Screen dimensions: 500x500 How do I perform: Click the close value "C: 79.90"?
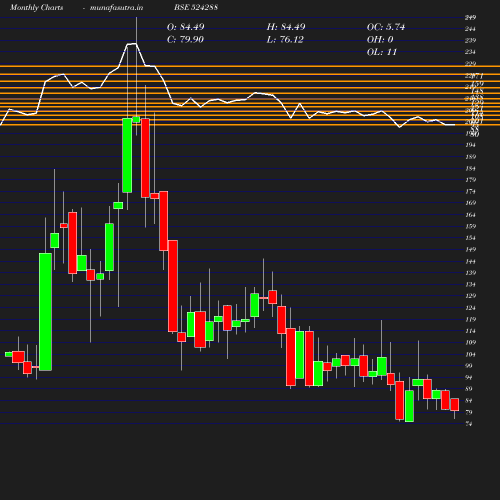pyautogui.click(x=185, y=39)
